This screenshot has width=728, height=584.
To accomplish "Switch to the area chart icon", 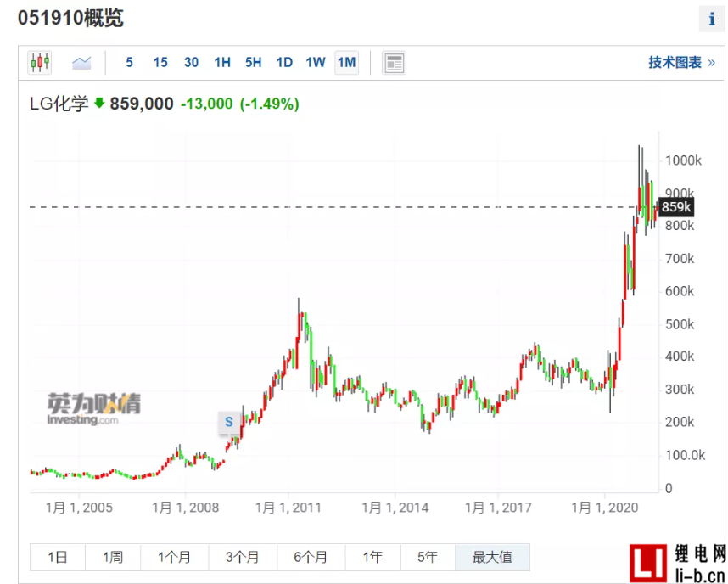I will (81, 62).
